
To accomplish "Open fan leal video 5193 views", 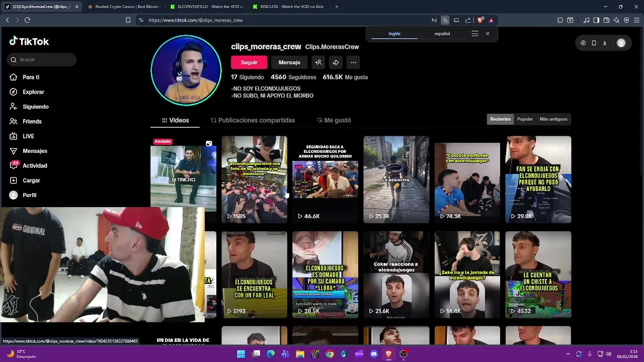I will point(254,275).
